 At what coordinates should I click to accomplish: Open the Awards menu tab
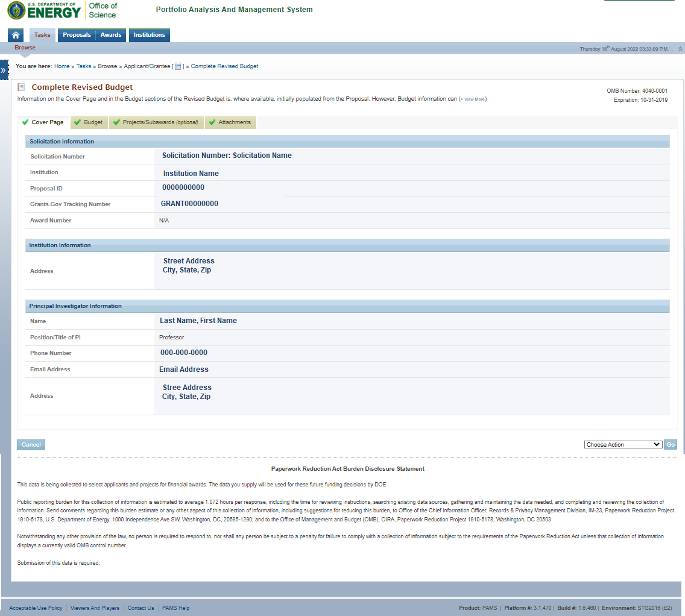coord(111,35)
